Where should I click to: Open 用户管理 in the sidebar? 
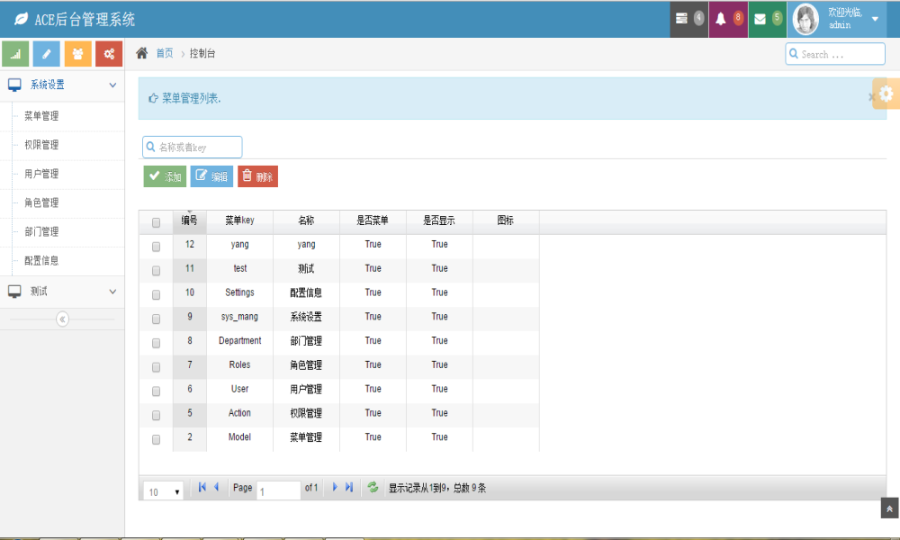[42, 174]
